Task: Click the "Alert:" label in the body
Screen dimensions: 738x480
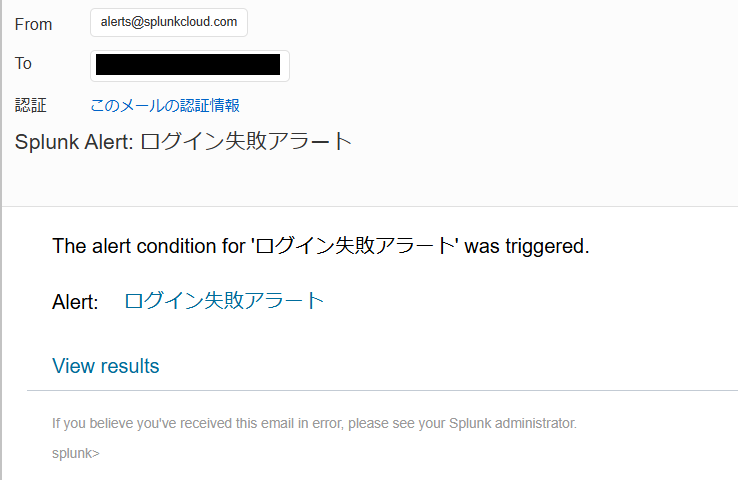Action: (75, 302)
